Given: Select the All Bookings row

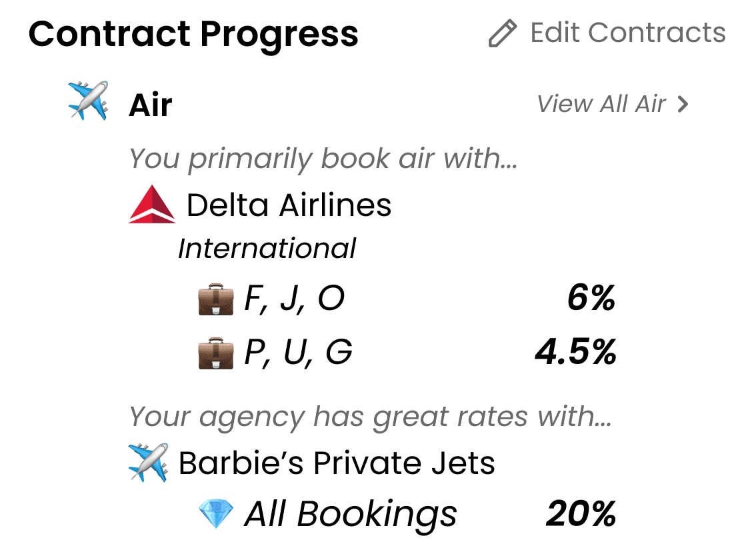Looking at the screenshot, I should [x=351, y=515].
